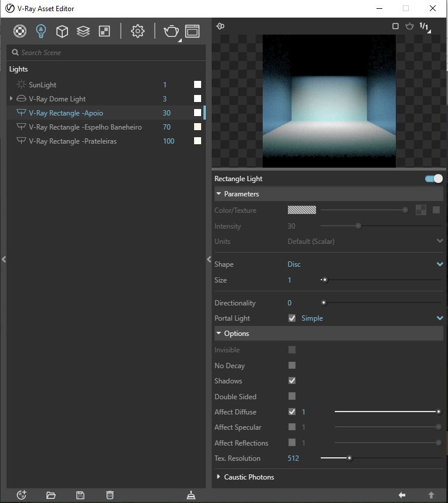Toggle the Rectangle Light on/off switch
The width and height of the screenshot is (448, 503).
(434, 179)
